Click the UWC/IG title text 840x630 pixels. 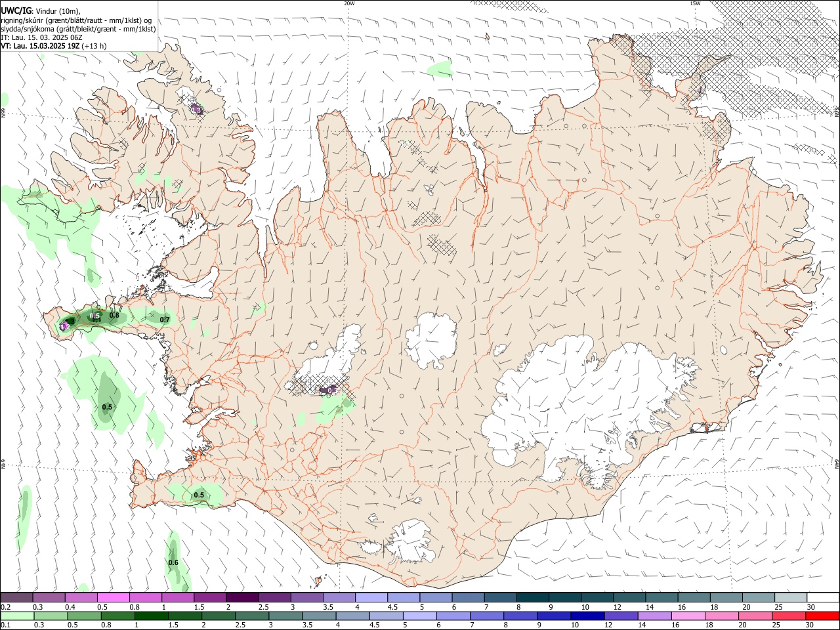tap(16, 10)
